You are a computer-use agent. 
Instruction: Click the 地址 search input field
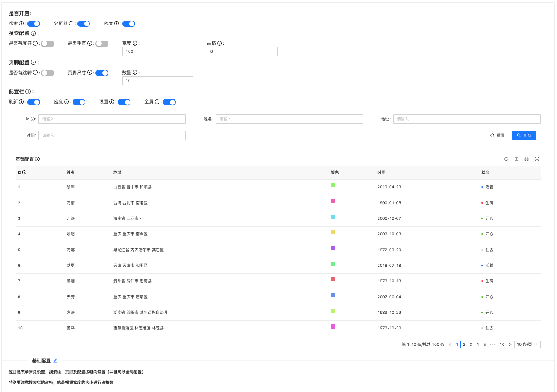pyautogui.click(x=467, y=119)
